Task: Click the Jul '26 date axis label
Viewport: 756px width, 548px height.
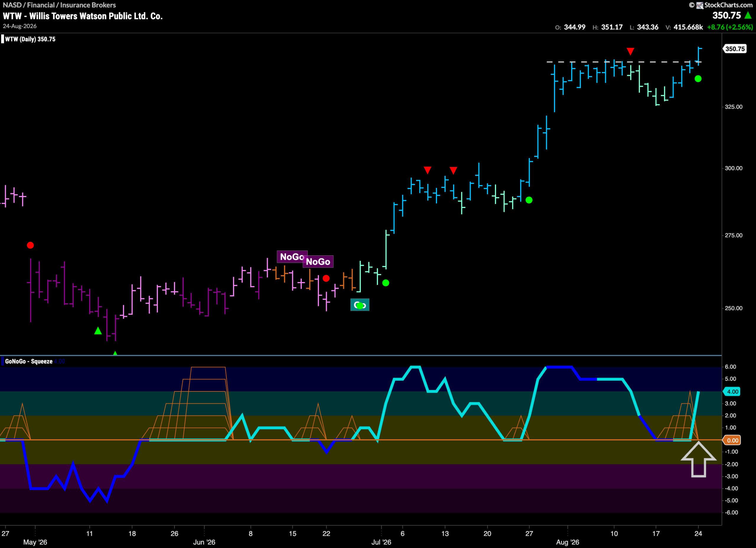Action: [x=381, y=542]
